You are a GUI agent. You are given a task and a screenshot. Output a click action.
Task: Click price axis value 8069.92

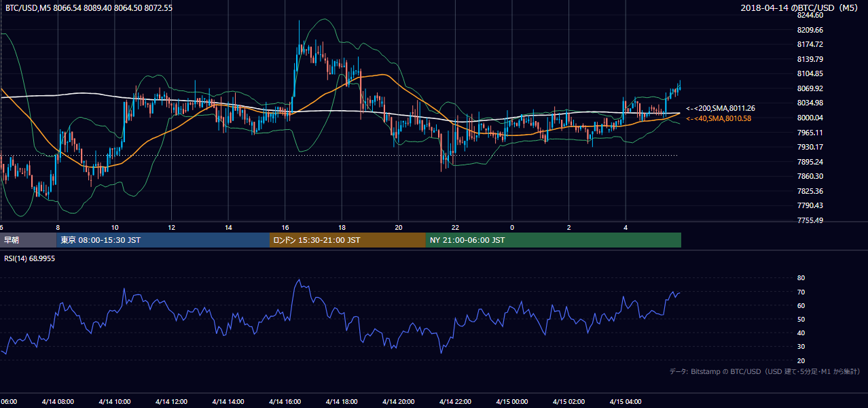[x=810, y=88]
